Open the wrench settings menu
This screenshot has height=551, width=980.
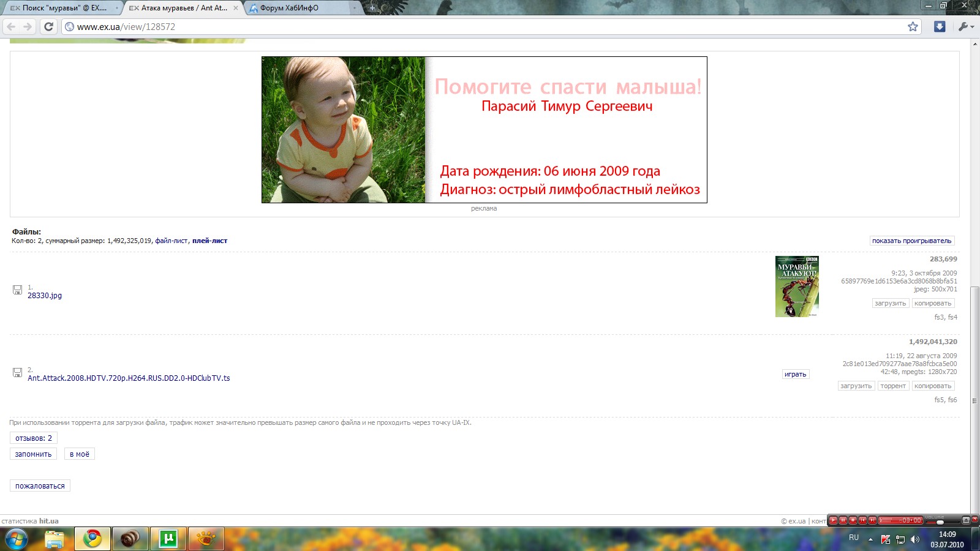coord(964,26)
